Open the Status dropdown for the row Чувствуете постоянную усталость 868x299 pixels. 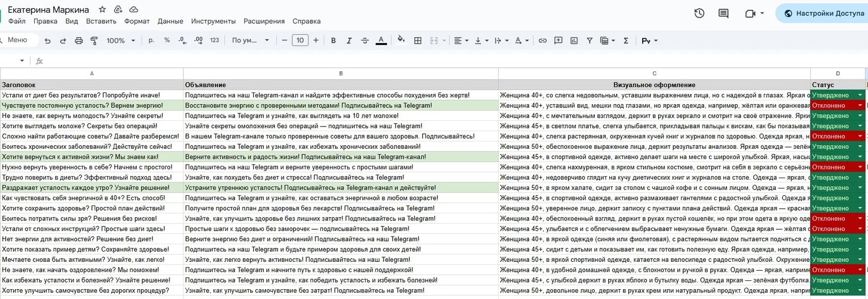[x=860, y=105]
